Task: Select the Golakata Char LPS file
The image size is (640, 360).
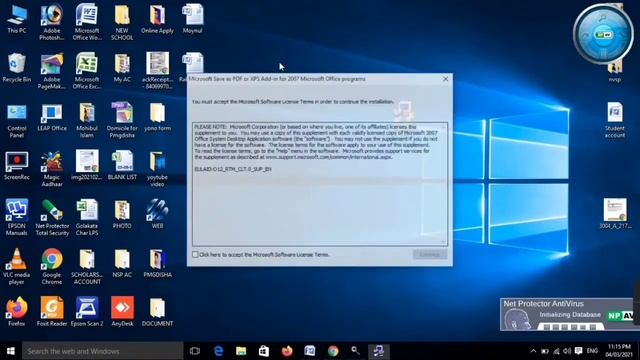Action: [x=87, y=217]
